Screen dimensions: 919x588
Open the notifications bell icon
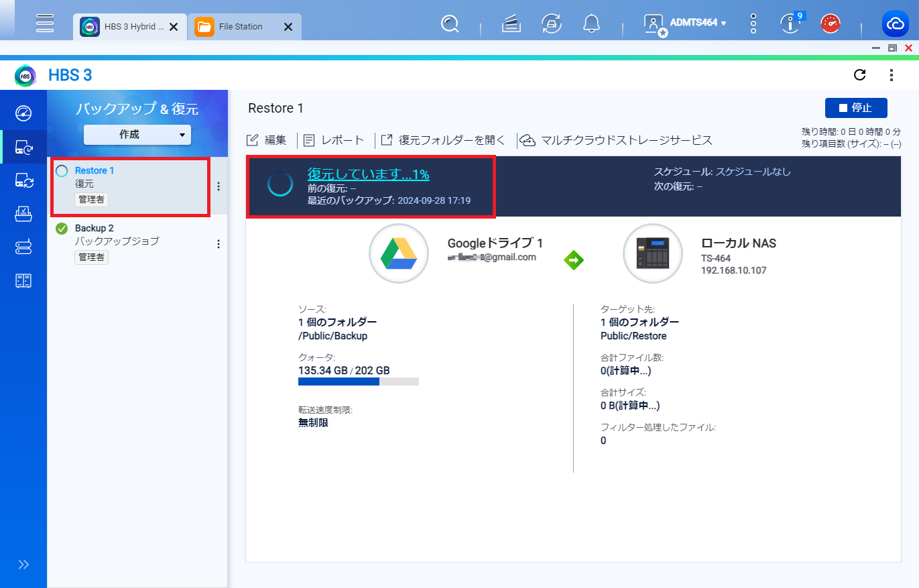(x=591, y=24)
